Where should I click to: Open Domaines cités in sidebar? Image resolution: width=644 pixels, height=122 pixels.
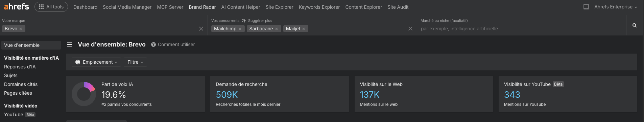(21, 84)
